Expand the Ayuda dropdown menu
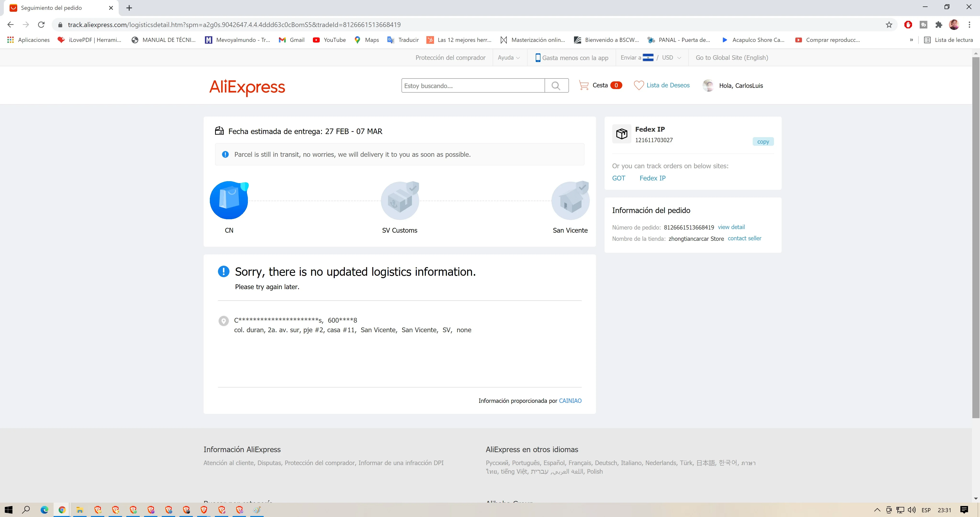Image resolution: width=980 pixels, height=517 pixels. [x=509, y=57]
